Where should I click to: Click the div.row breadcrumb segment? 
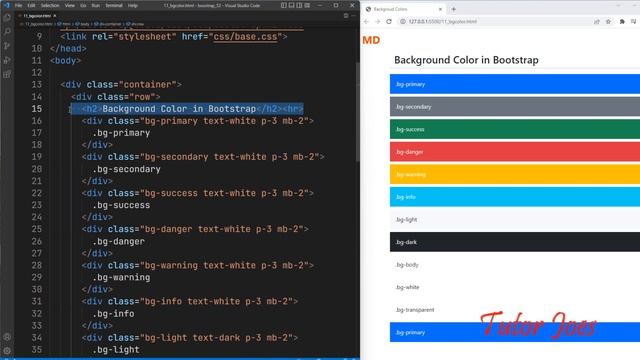pos(135,24)
